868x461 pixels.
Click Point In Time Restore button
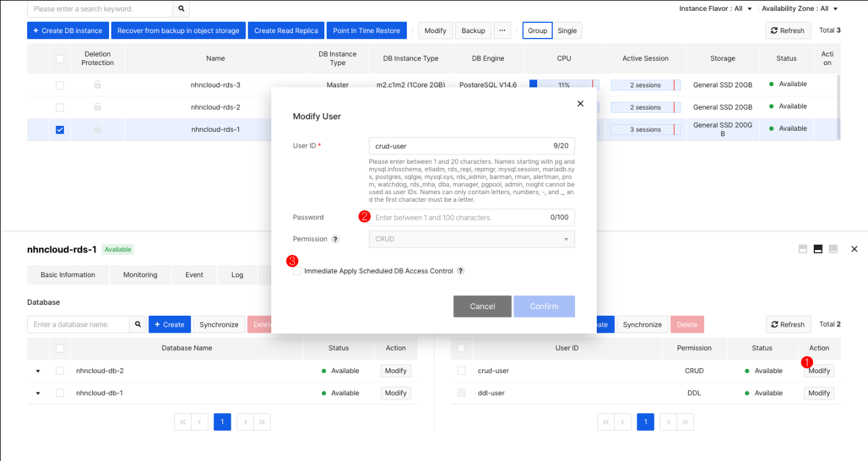(x=366, y=31)
